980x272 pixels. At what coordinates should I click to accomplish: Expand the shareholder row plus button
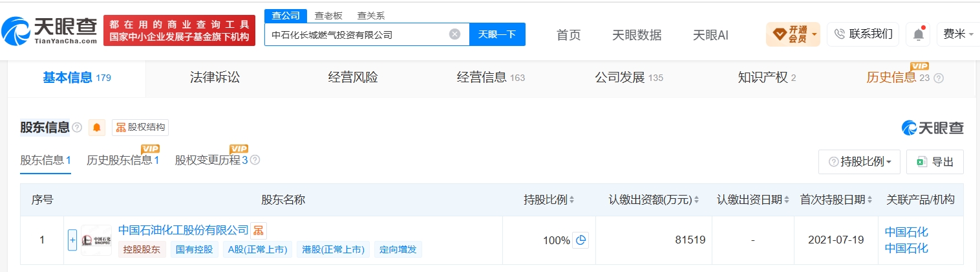(72, 240)
